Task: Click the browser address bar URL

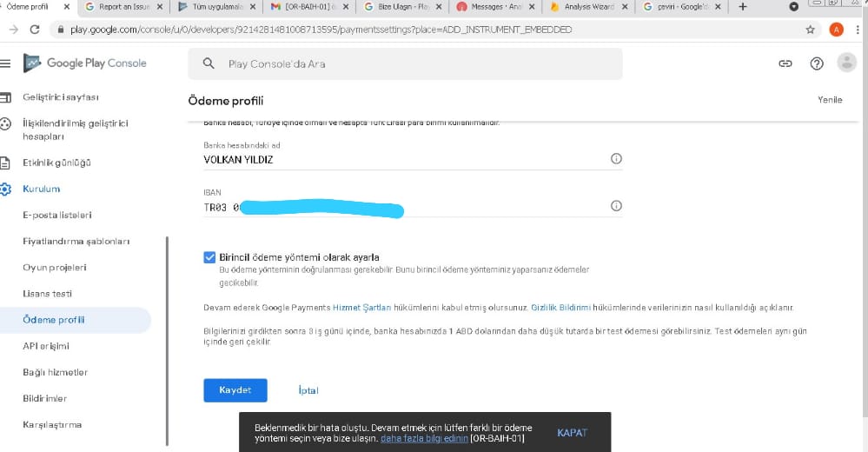Action: (x=321, y=30)
